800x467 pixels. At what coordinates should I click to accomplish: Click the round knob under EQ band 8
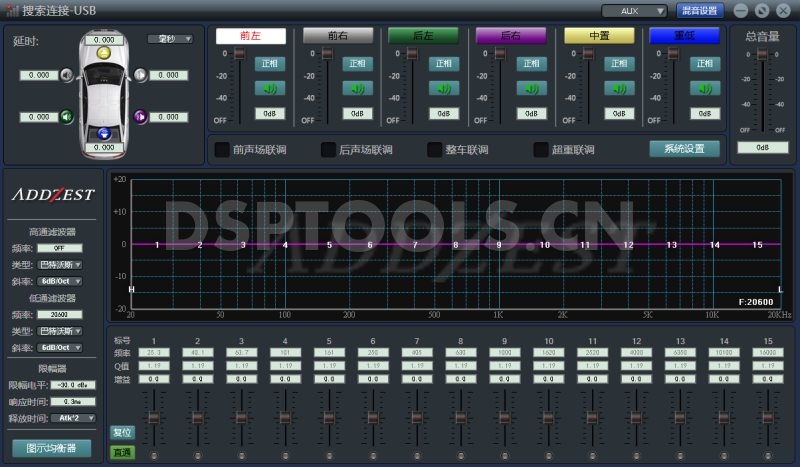pyautogui.click(x=461, y=455)
